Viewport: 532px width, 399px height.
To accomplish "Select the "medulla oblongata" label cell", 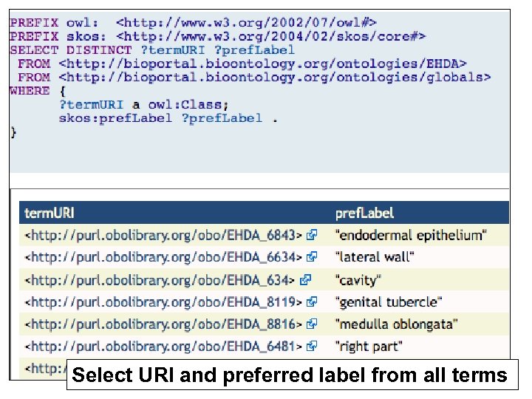I will coord(396,324).
